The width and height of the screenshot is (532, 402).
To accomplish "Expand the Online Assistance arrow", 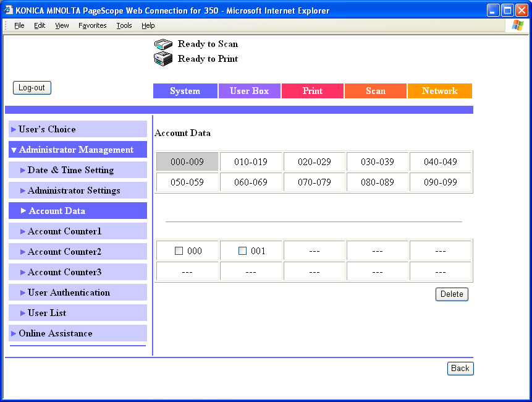I will 14,333.
